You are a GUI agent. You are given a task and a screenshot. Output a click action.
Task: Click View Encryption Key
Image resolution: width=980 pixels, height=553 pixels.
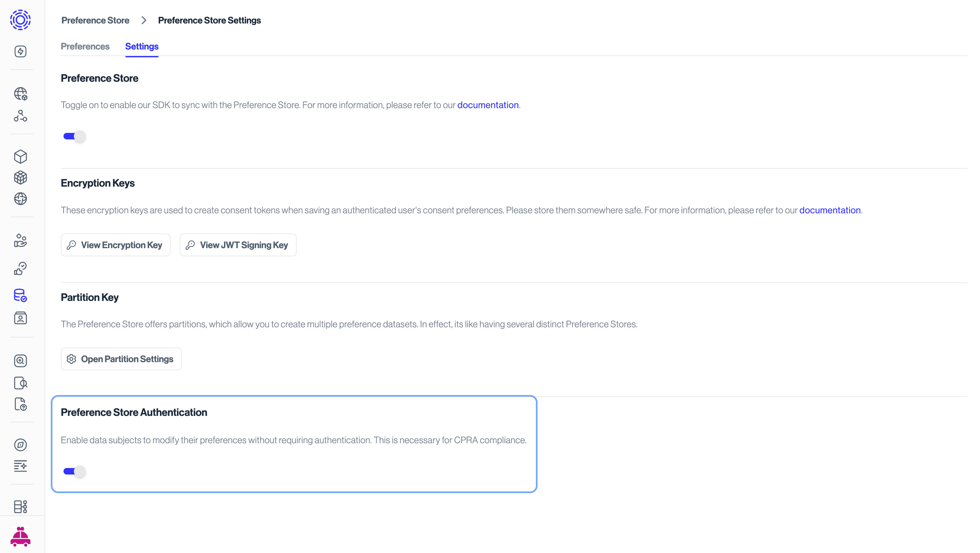point(115,245)
